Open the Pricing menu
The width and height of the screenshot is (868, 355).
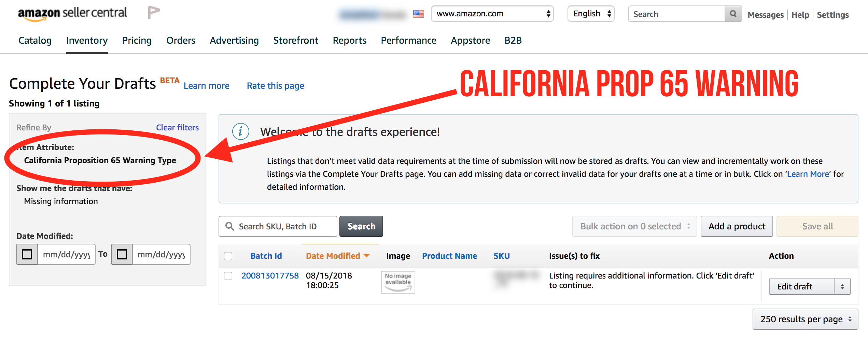click(137, 40)
